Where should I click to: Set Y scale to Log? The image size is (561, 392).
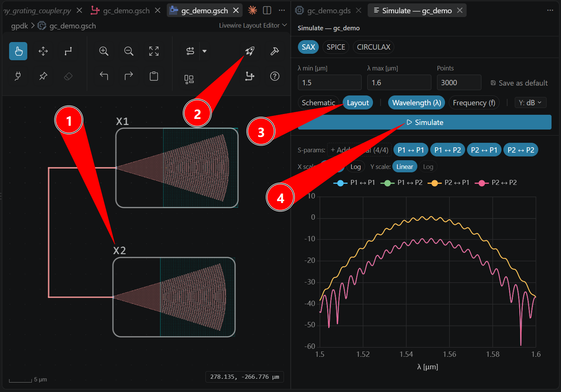coord(428,167)
